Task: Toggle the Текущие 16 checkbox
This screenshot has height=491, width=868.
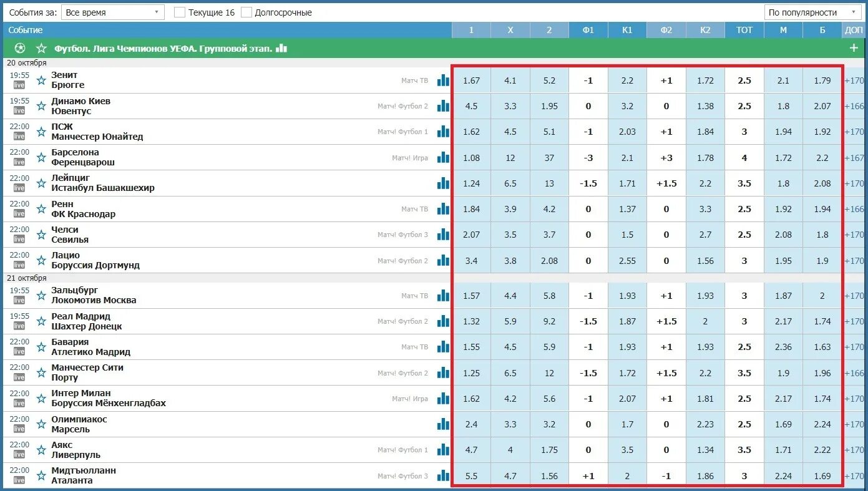Action: tap(180, 12)
